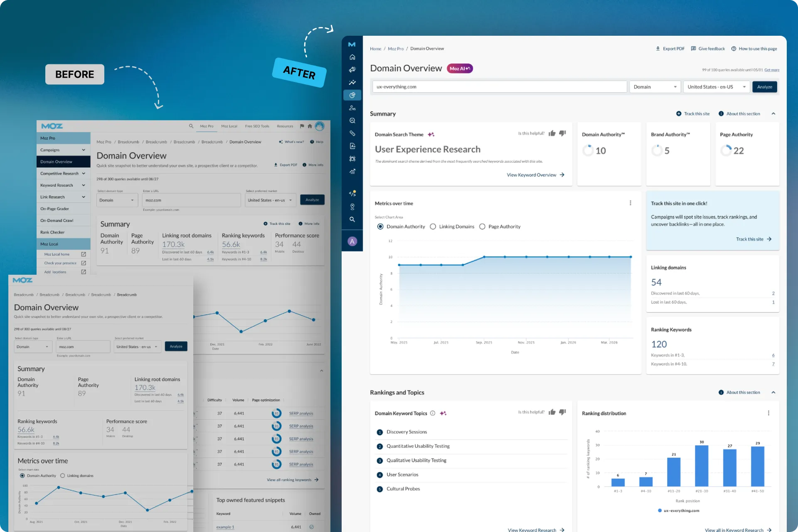Open Home icon in After dark sidebar
798x532 pixels.
[352, 57]
